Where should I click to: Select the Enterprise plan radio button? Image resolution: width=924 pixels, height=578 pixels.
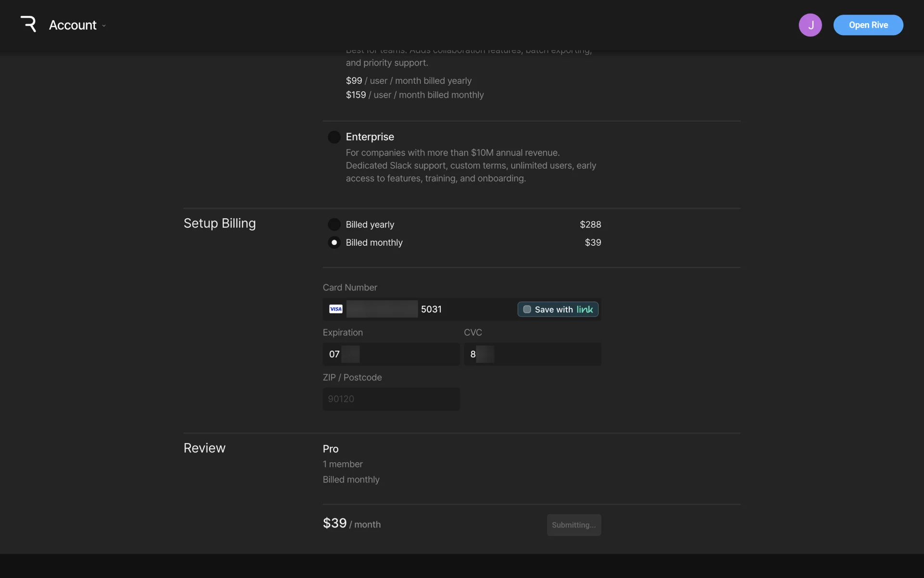(x=334, y=137)
